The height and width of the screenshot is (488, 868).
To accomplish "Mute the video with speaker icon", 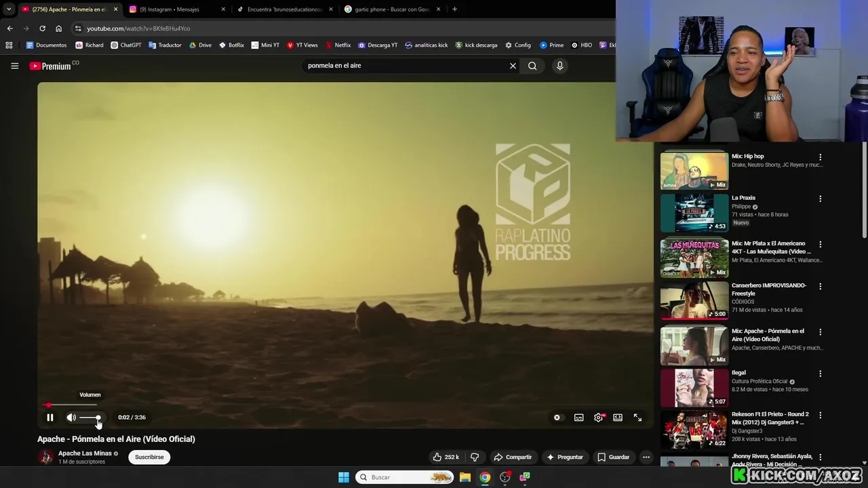I will click(x=71, y=418).
